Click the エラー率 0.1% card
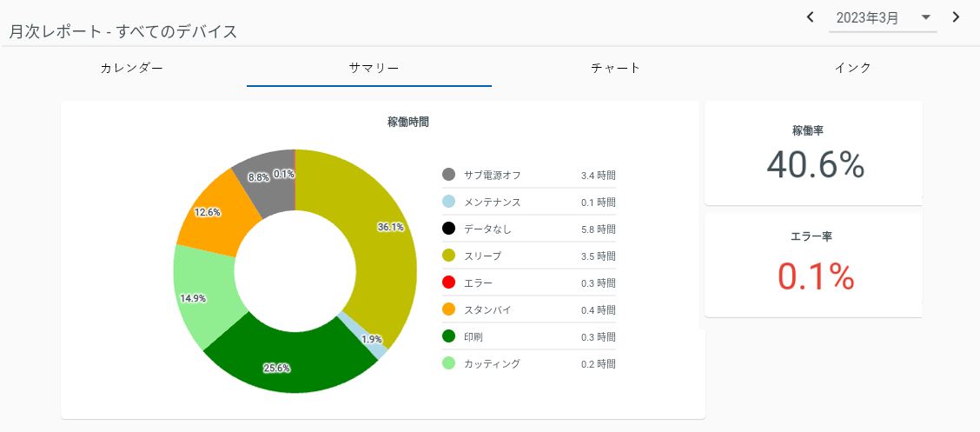Image resolution: width=980 pixels, height=432 pixels. [814, 264]
